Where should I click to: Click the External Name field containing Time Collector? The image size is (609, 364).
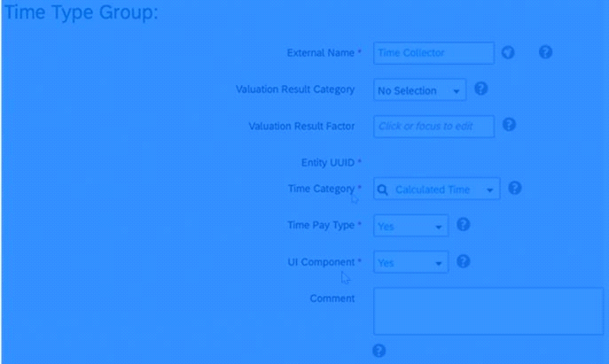[433, 53]
